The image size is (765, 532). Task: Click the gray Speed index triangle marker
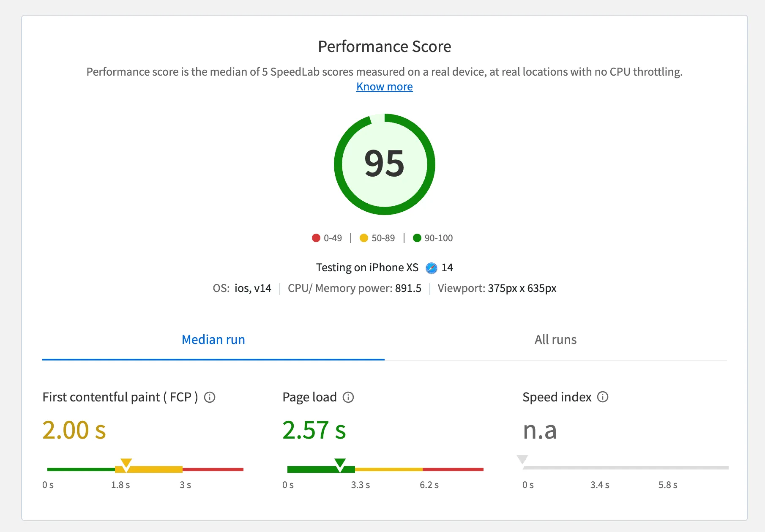tap(522, 459)
